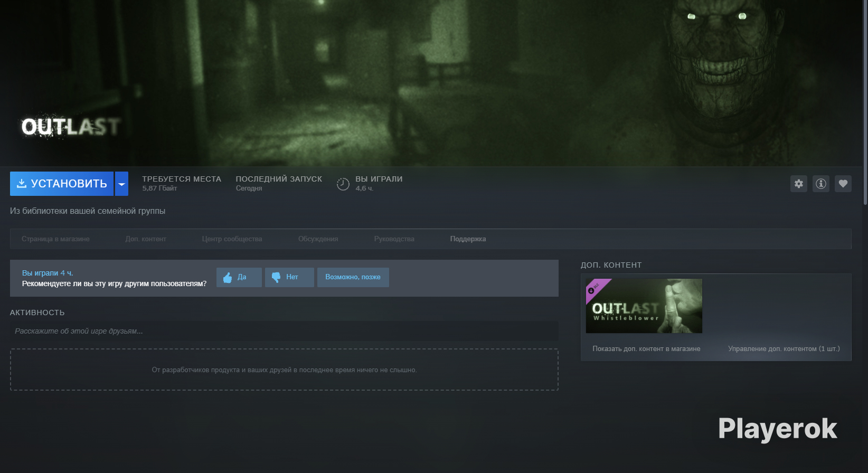Click the От разработчиков продукта empty activity notice

(284, 370)
